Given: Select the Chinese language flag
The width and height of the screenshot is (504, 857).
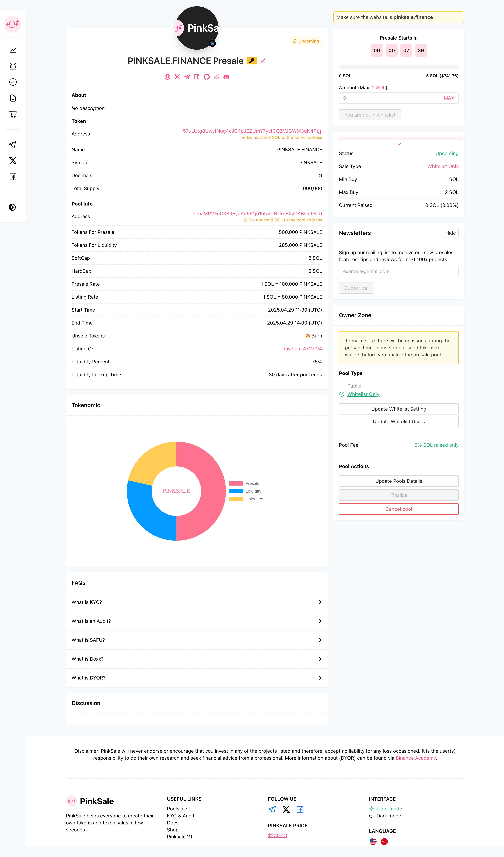Looking at the screenshot, I should click(x=384, y=841).
